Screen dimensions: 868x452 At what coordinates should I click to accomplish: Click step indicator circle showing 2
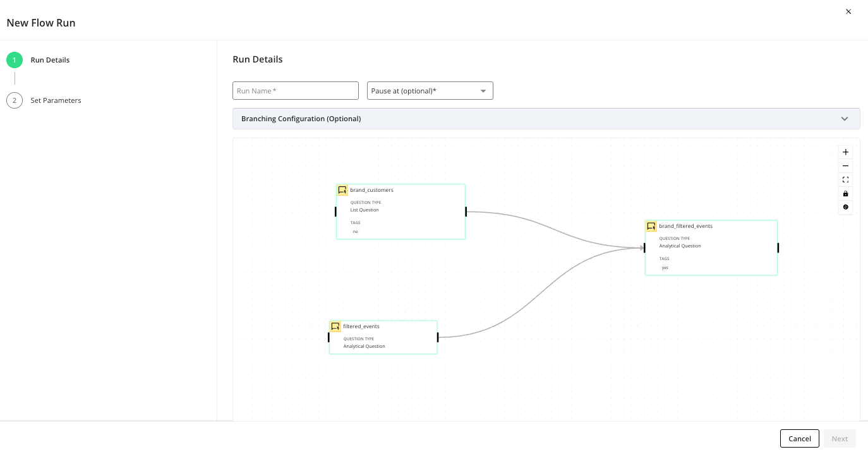(15, 100)
